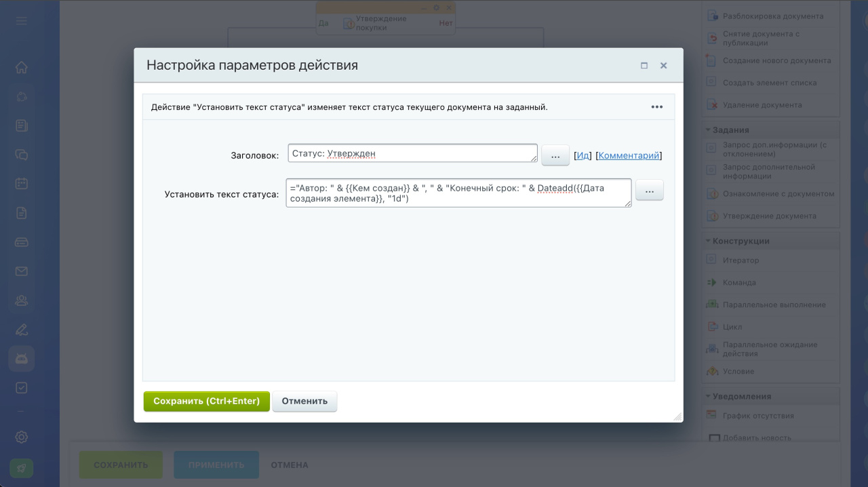Click График отсутствия calendar icon
The width and height of the screenshot is (868, 487).
712,416
